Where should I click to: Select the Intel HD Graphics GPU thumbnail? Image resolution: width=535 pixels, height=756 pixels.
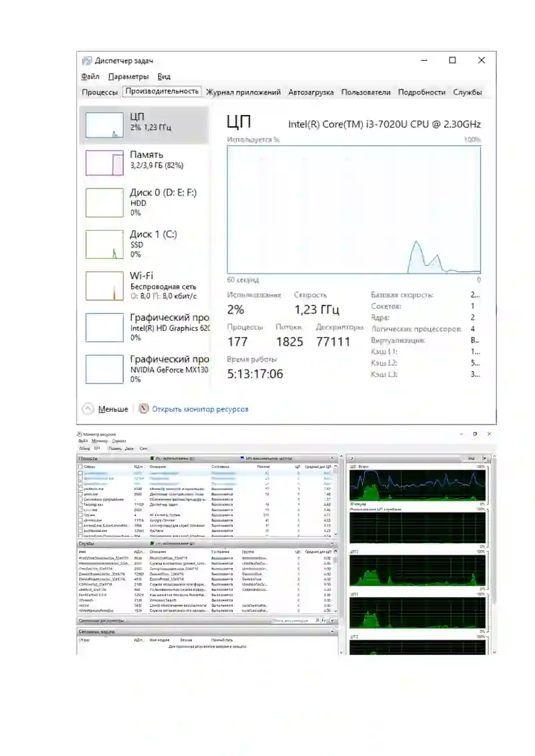click(105, 328)
